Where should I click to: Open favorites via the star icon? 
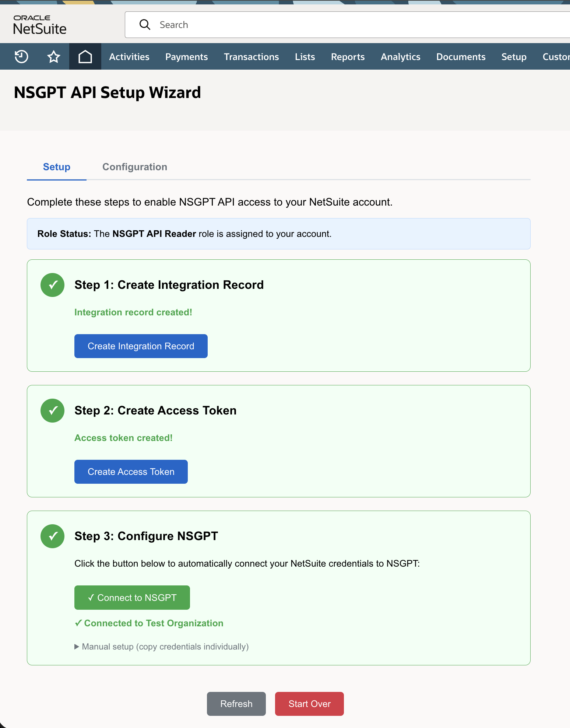tap(53, 56)
